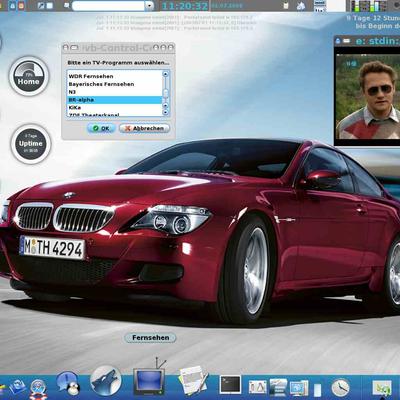Select KiKa in the channel list
The image size is (400, 400).
pos(114,107)
